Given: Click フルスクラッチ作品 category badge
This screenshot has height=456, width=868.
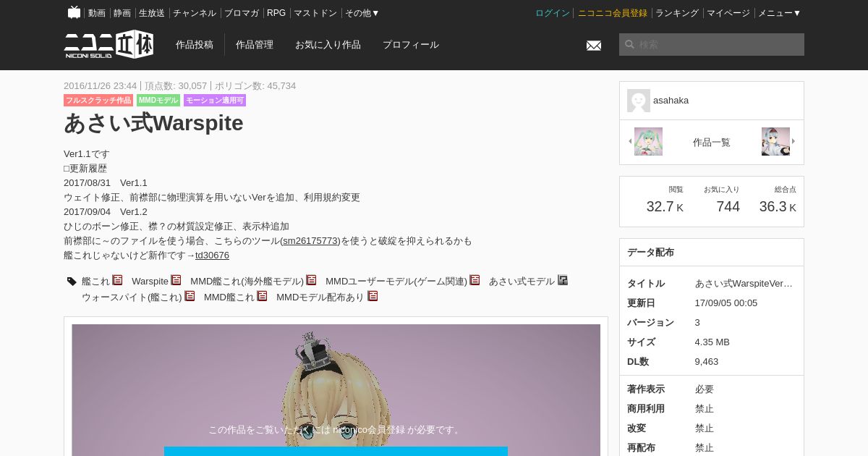Looking at the screenshot, I should pyautogui.click(x=98, y=101).
